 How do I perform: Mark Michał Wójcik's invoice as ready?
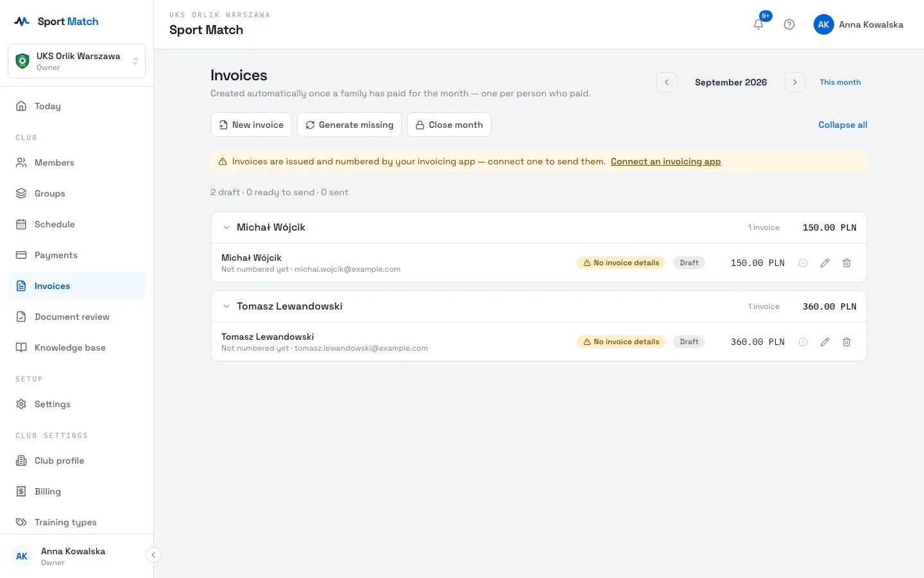click(x=803, y=263)
